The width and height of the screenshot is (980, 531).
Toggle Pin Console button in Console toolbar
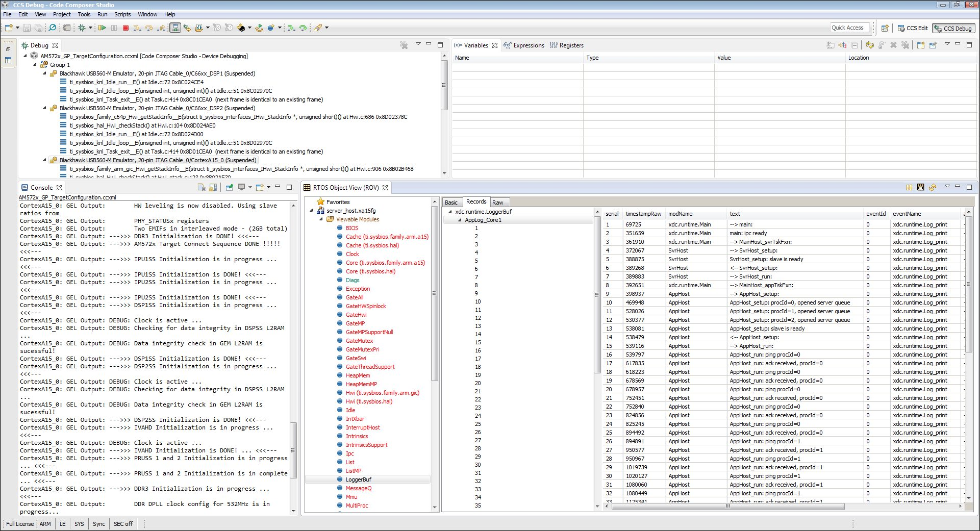pyautogui.click(x=229, y=188)
